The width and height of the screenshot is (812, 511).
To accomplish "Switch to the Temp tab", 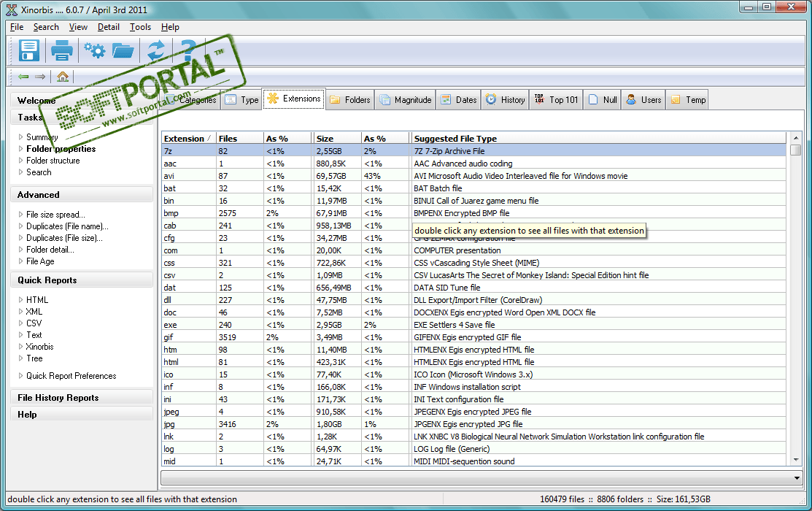I will 688,99.
